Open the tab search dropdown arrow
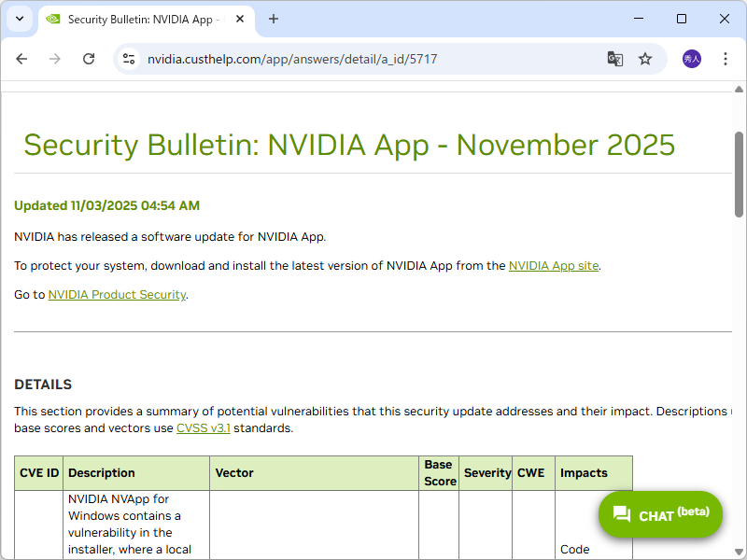This screenshot has width=747, height=560. tap(20, 19)
